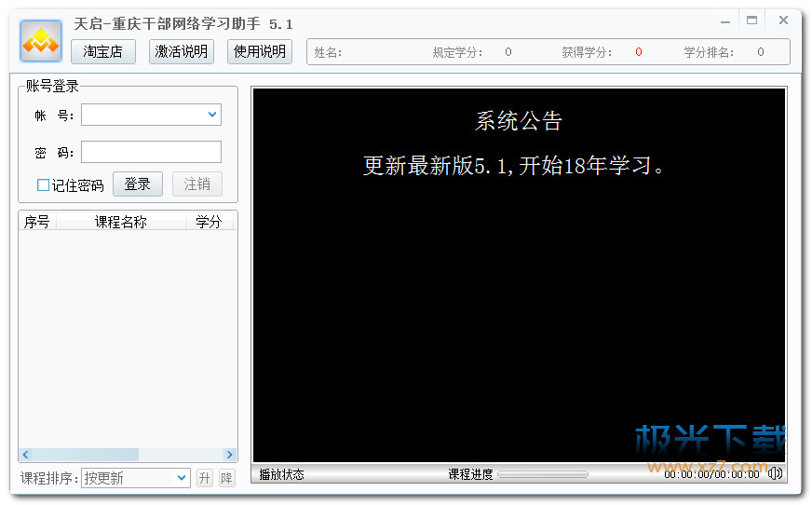Expand the 课程排序 sort dropdown
The width and height of the screenshot is (812, 505).
pos(182,478)
